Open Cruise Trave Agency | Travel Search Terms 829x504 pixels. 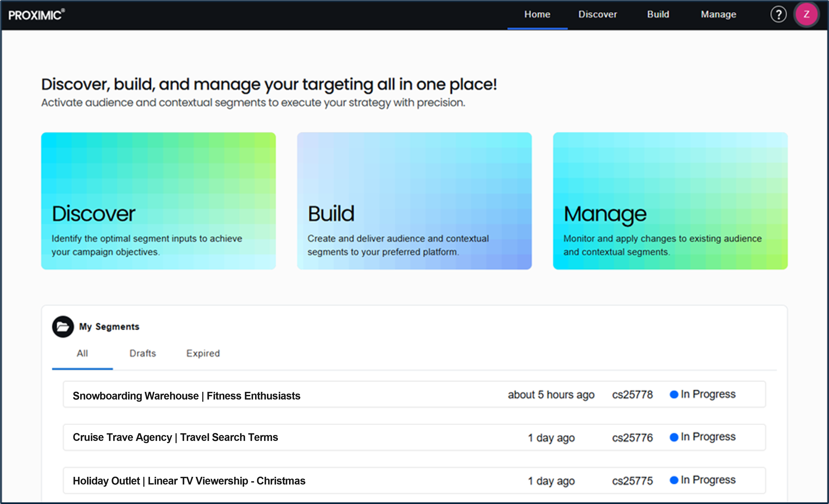click(414, 437)
